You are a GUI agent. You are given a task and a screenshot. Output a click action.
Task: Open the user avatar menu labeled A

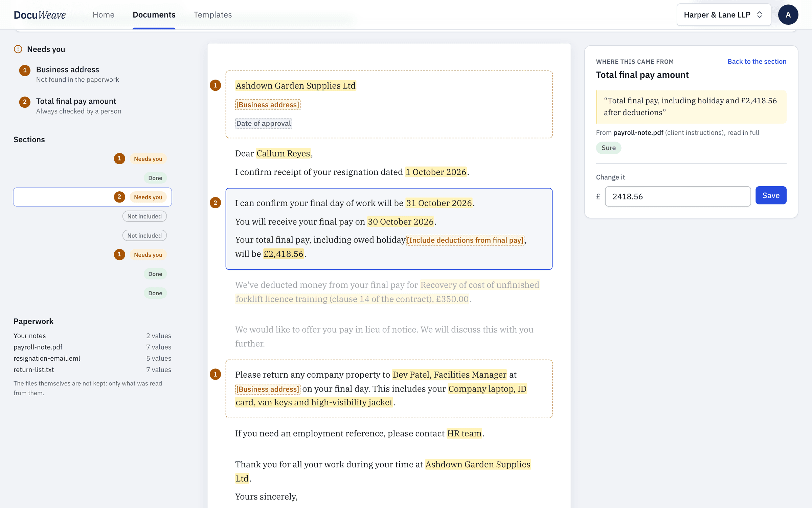(788, 15)
